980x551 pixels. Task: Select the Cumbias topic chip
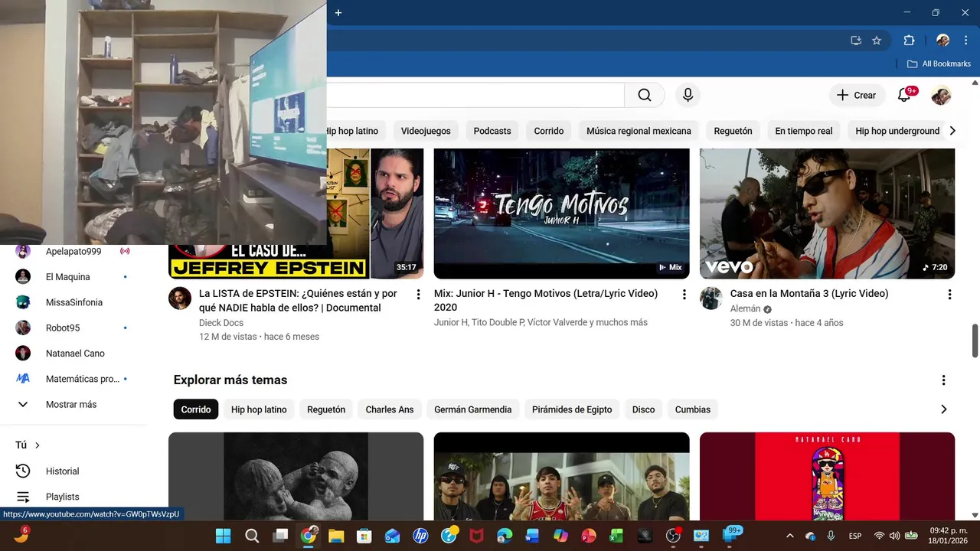click(693, 409)
